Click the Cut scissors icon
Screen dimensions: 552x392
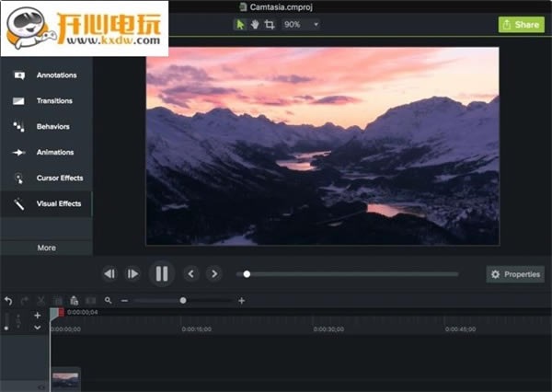click(x=40, y=301)
